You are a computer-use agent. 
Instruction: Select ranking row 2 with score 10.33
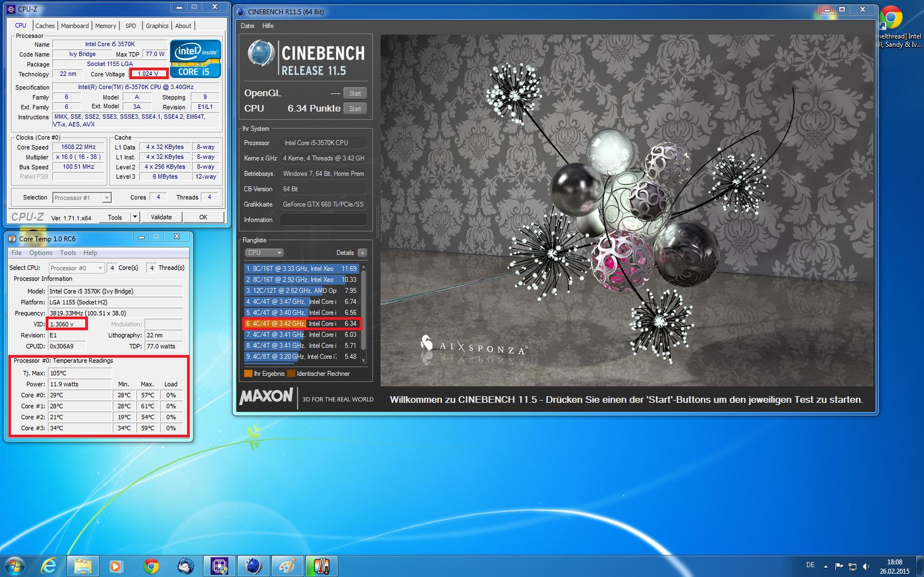tap(301, 280)
